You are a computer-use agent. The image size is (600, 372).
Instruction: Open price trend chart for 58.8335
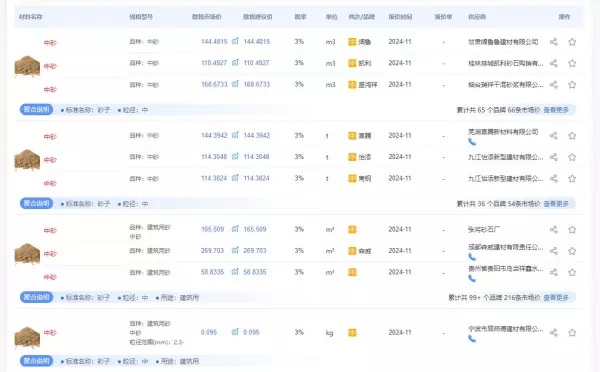[x=235, y=272]
